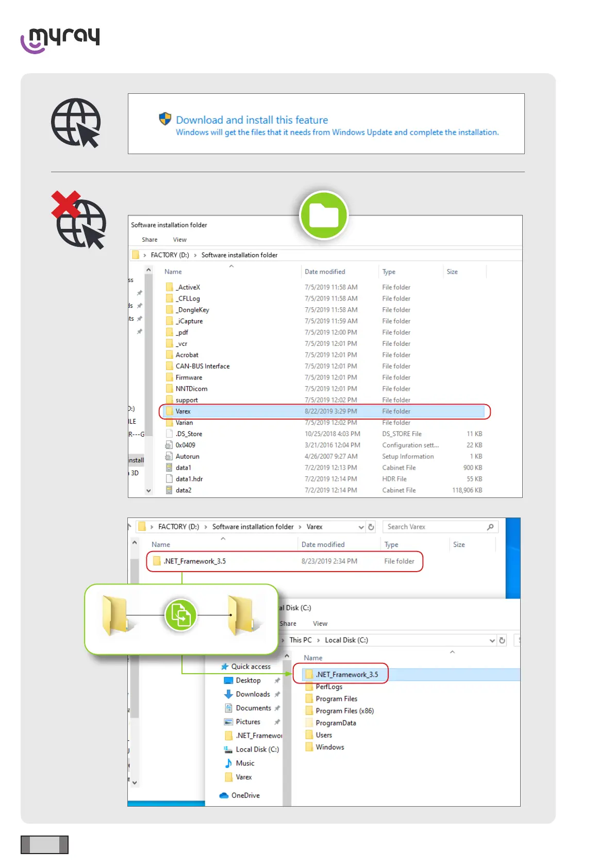Select the highlighted Varex folder row
614x868 pixels.
point(325,411)
